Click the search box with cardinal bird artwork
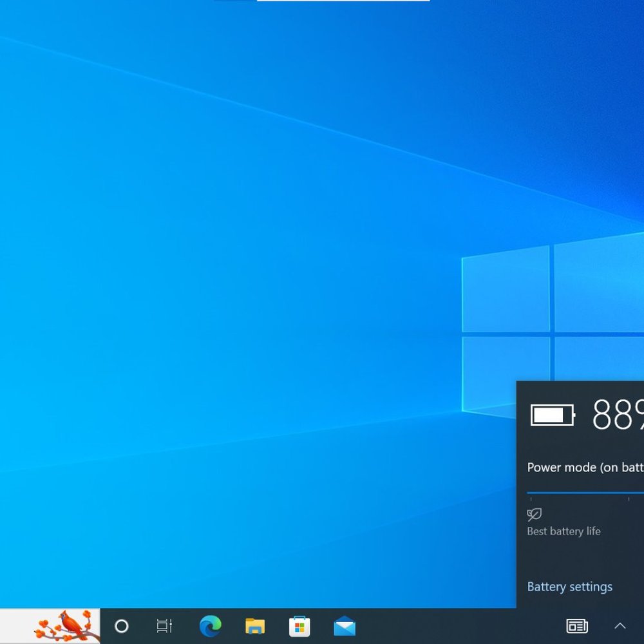This screenshot has width=644, height=644. [x=50, y=626]
